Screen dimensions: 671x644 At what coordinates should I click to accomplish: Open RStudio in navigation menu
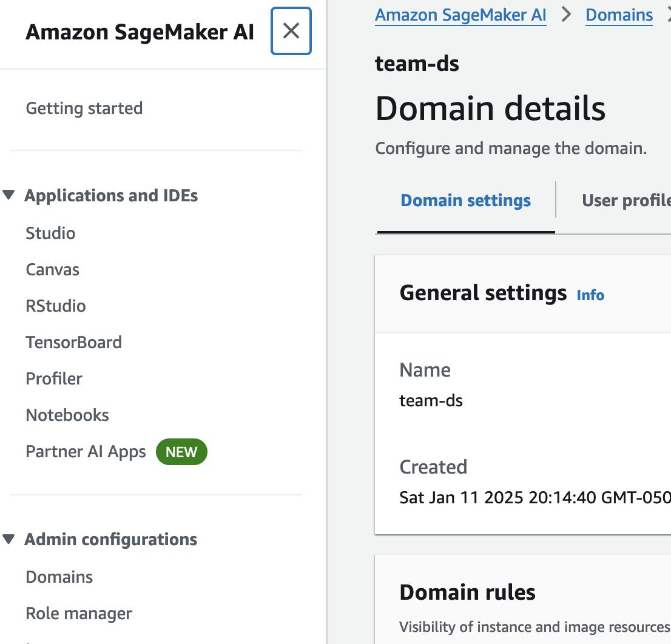[56, 306]
